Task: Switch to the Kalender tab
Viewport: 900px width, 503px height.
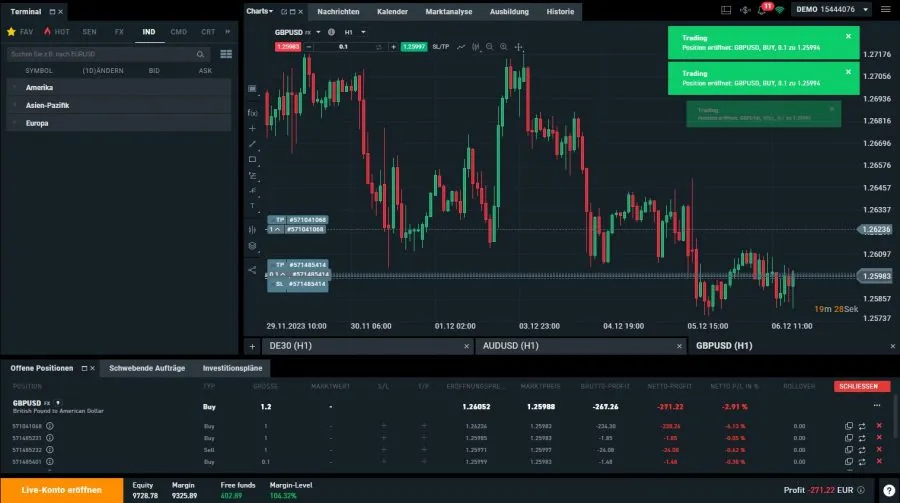Action: pyautogui.click(x=393, y=11)
